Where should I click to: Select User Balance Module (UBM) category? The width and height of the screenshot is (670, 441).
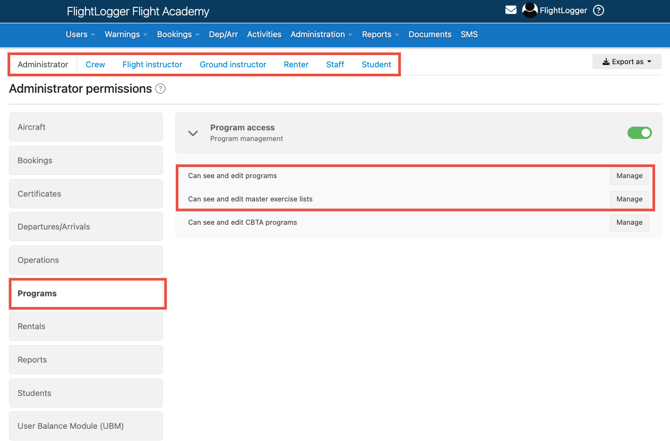(86, 426)
